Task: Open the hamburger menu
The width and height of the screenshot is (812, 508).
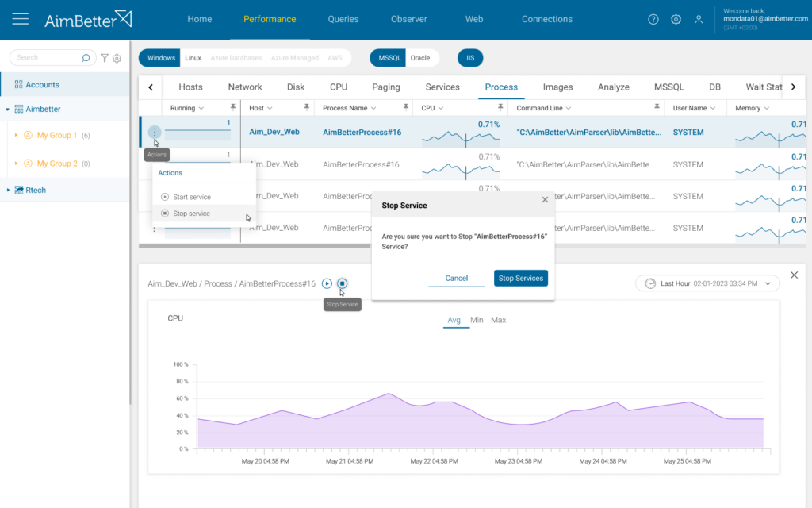Action: click(20, 19)
